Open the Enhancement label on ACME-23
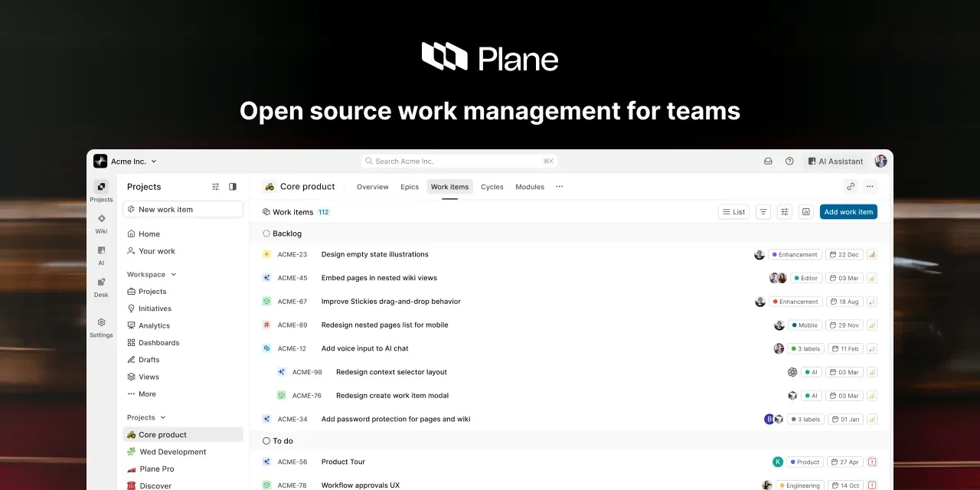The width and height of the screenshot is (980, 490). click(x=795, y=254)
